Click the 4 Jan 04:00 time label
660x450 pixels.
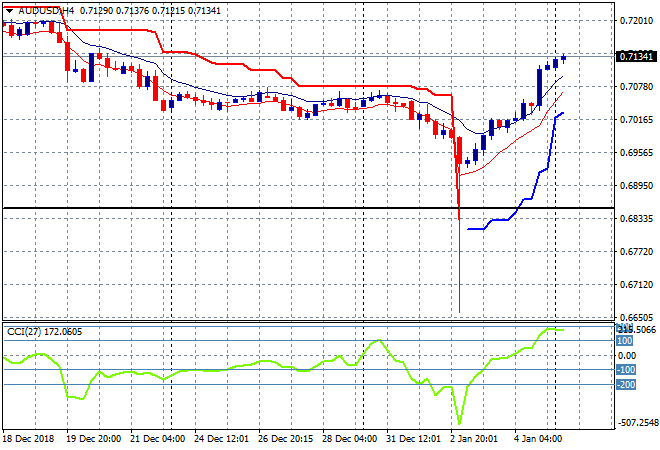(x=538, y=439)
